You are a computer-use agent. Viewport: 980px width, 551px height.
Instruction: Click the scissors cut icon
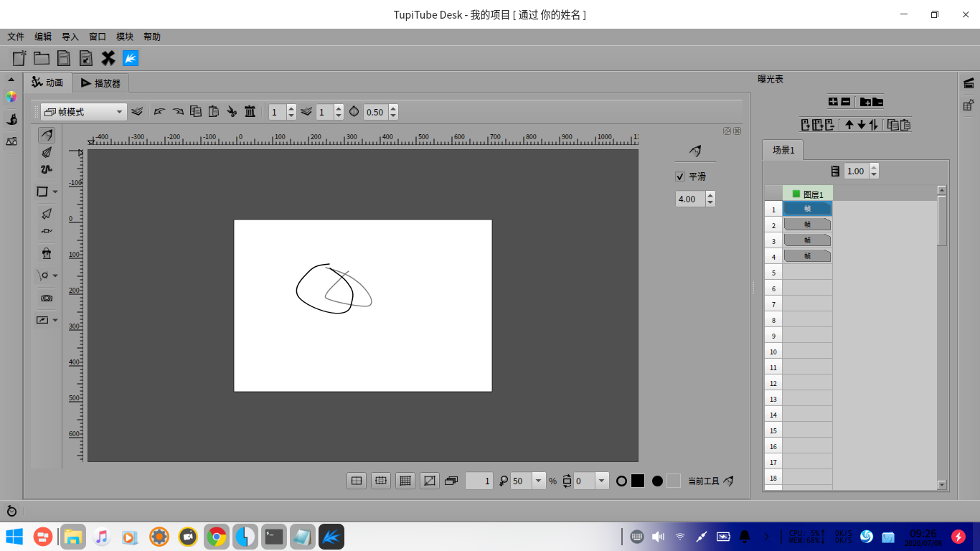tap(232, 111)
